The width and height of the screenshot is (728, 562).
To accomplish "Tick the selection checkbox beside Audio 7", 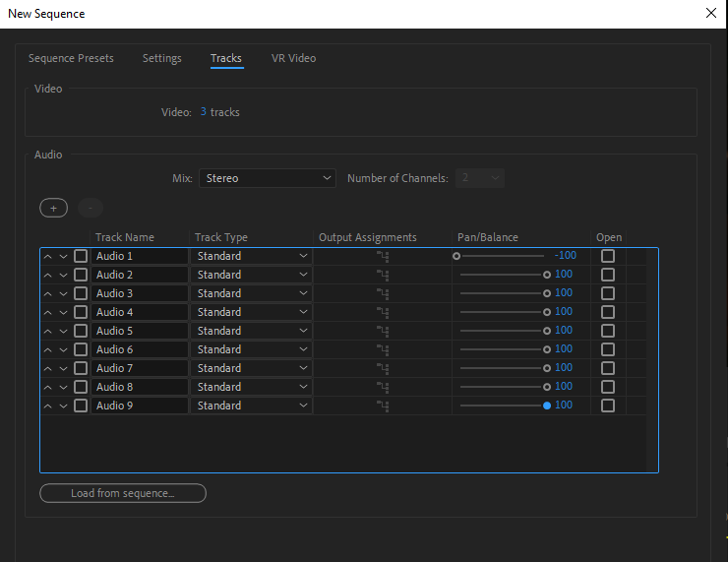I will coord(81,368).
